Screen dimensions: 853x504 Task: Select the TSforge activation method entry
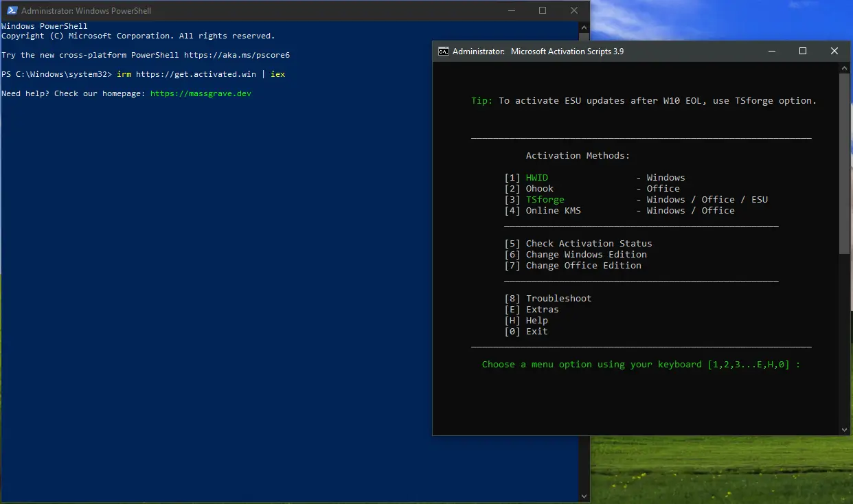(x=545, y=200)
